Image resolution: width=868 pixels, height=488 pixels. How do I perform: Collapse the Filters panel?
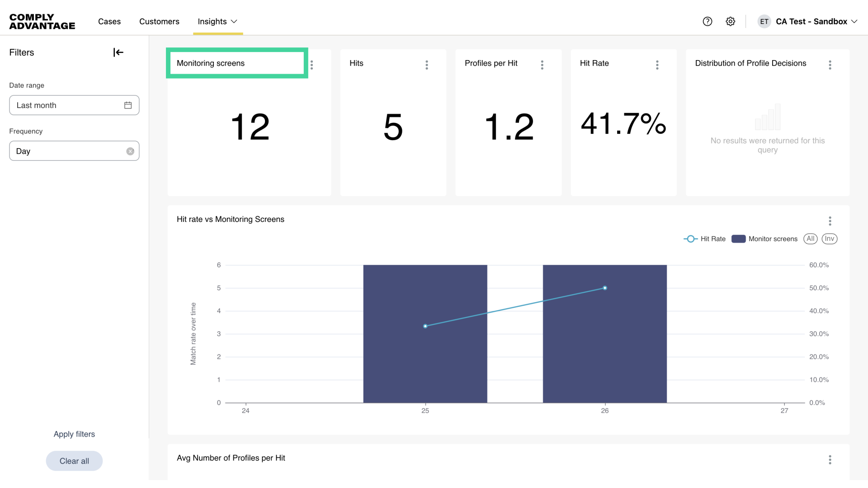coord(118,52)
